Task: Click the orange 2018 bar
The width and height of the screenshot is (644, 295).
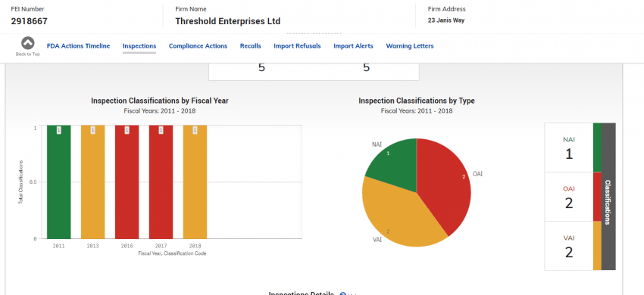Action: coord(195,182)
